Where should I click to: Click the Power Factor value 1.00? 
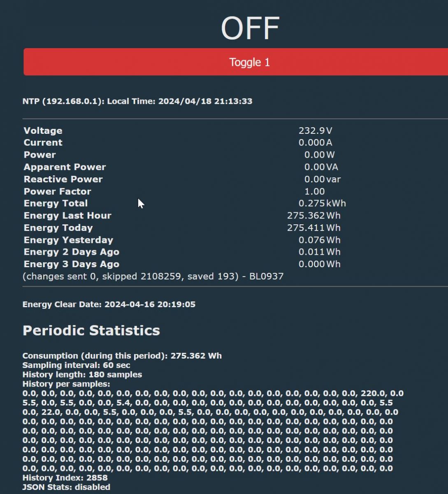point(314,191)
